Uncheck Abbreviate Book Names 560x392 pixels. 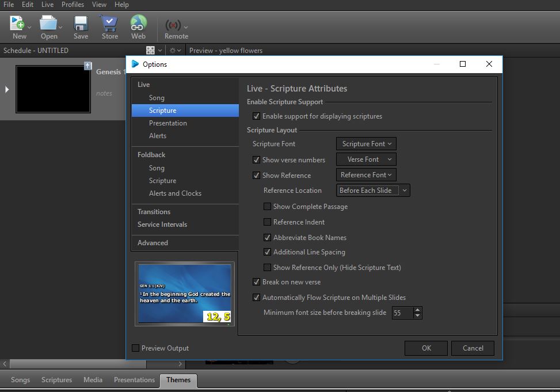click(267, 237)
